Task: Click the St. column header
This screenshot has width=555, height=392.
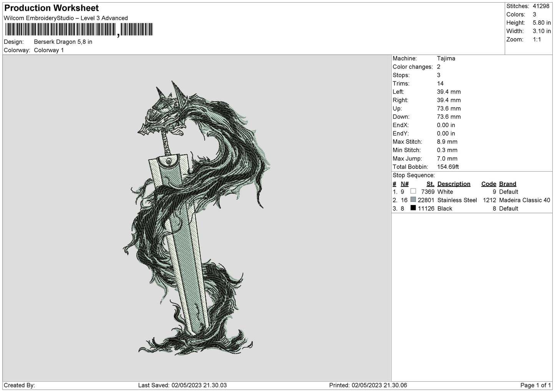Action: (430, 184)
